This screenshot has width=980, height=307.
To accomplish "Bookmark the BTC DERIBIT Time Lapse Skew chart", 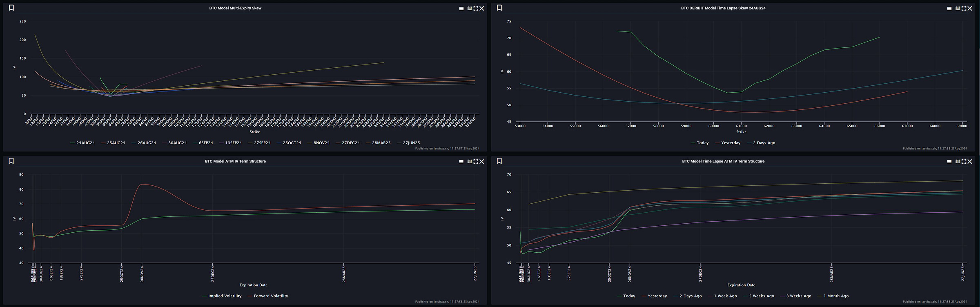I will [x=499, y=8].
